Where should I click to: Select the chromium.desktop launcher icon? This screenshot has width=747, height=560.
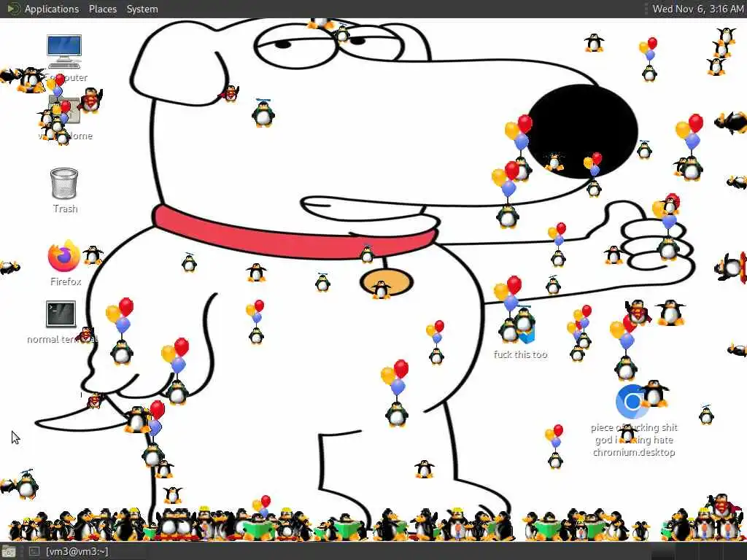coord(632,402)
